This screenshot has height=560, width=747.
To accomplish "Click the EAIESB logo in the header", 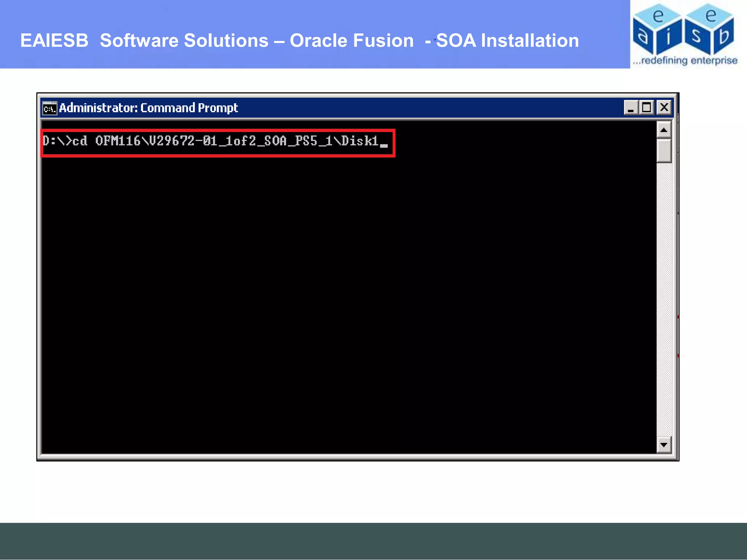I will [685, 34].
